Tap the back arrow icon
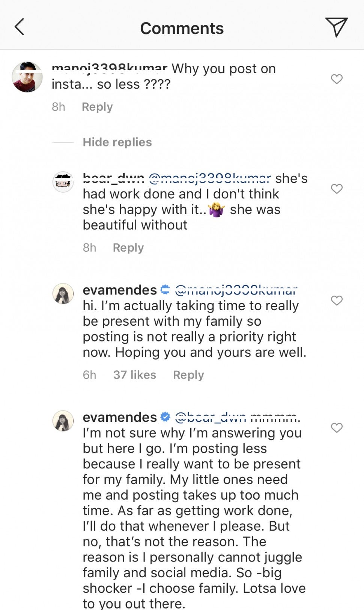 point(20,27)
